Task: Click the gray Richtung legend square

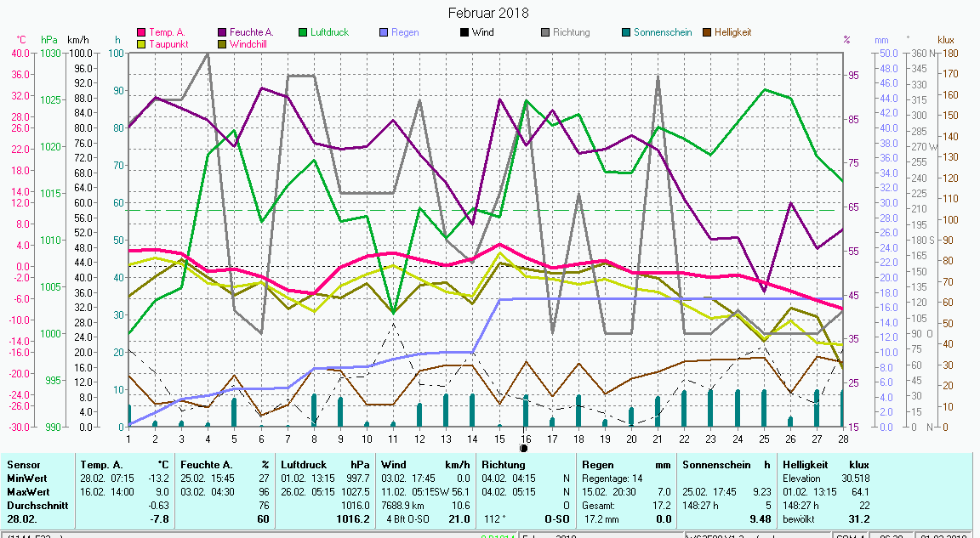Action: point(544,33)
